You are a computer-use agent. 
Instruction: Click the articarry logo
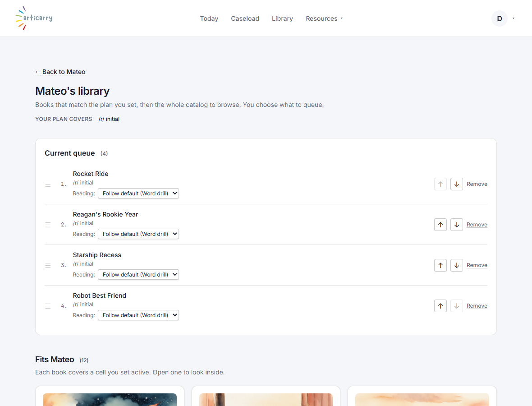click(34, 18)
